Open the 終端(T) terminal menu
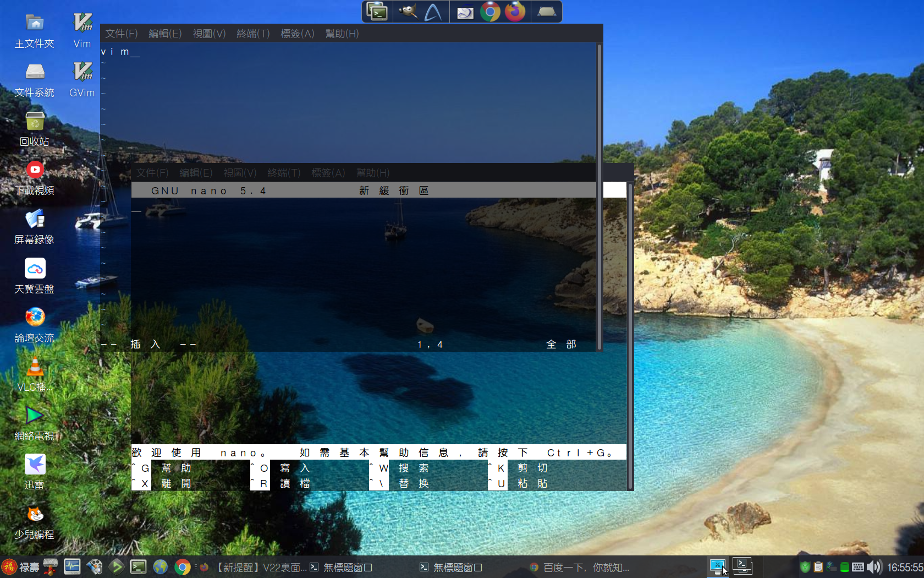924x578 pixels. 253,34
